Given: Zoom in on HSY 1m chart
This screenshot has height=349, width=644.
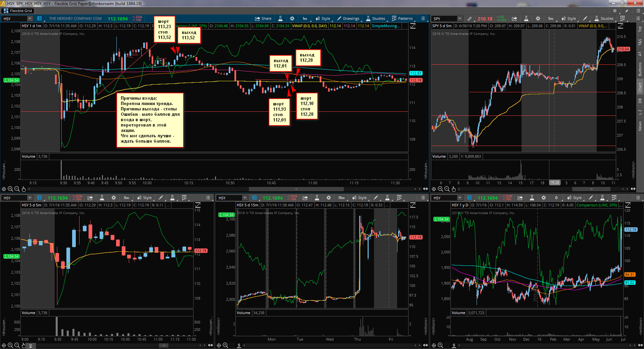Looking at the screenshot, I should click(x=10, y=189).
